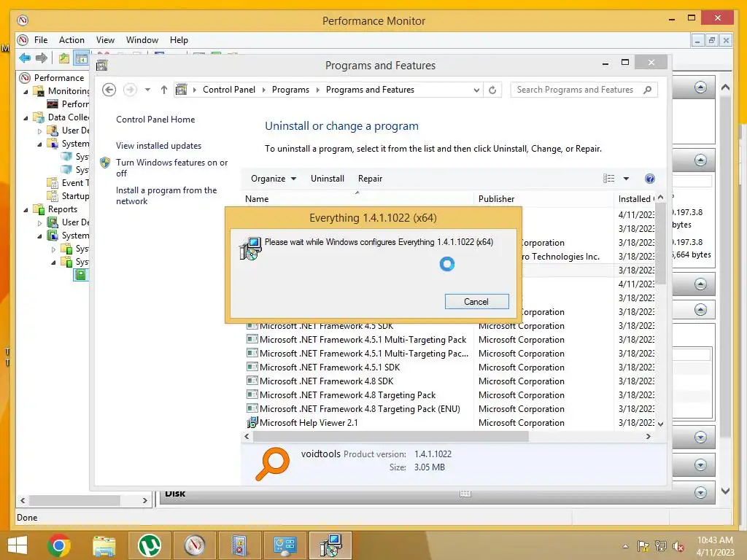Image resolution: width=747 pixels, height=560 pixels.
Task: Toggle the Show/Hide Console Tree toolbar icon
Action: pos(82,58)
